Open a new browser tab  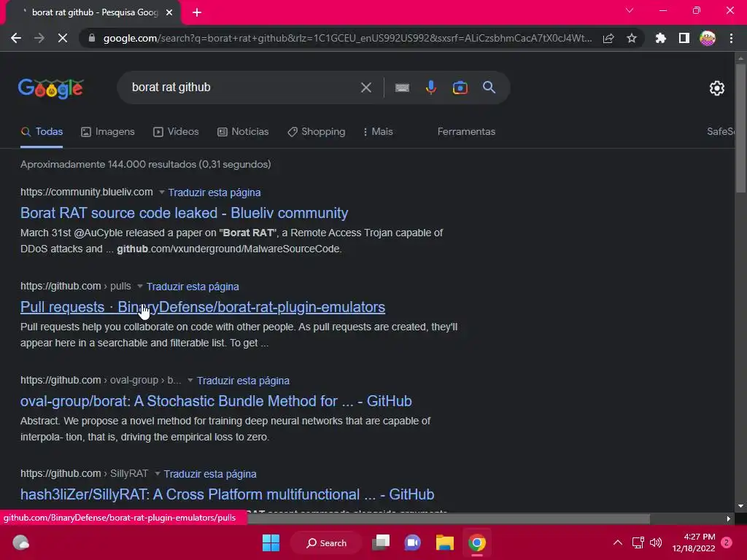click(x=197, y=12)
